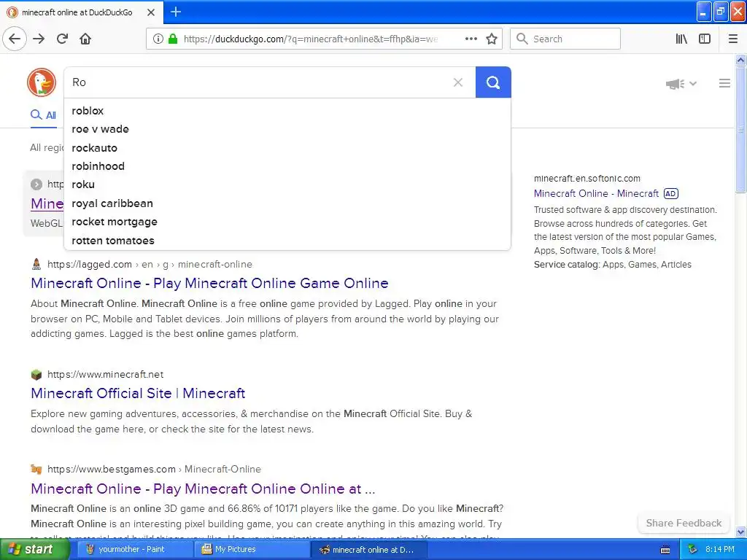Click the page scrollbar down arrow
This screenshot has height=560, width=747.
point(740,532)
